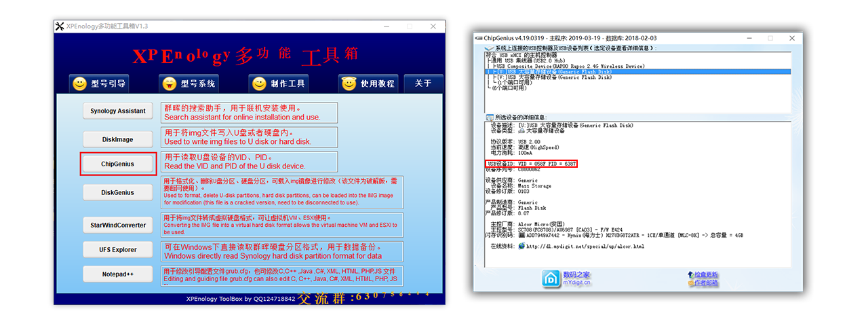Click the 当前速度 HighSpeed line
The width and height of the screenshot is (868, 326).
coord(524,148)
